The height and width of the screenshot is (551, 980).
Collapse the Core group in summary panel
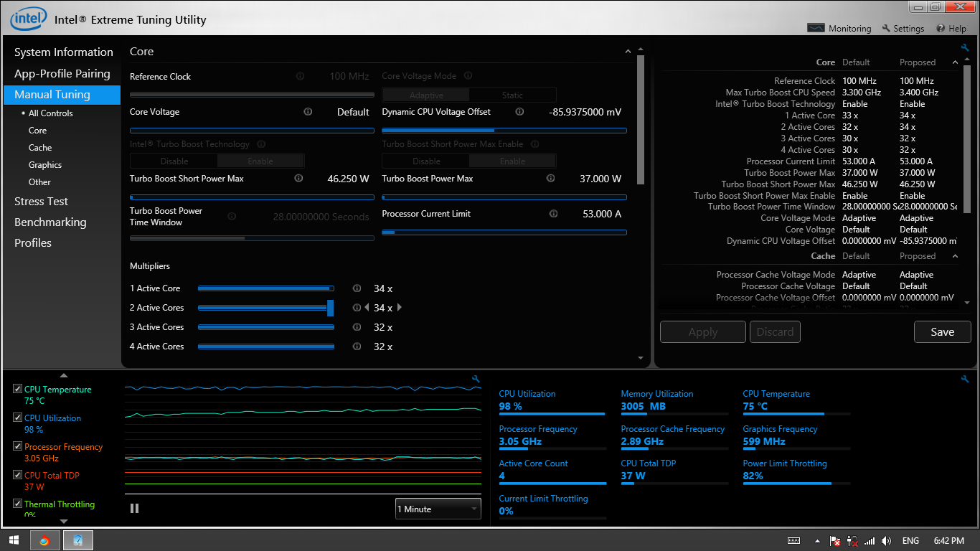click(955, 62)
